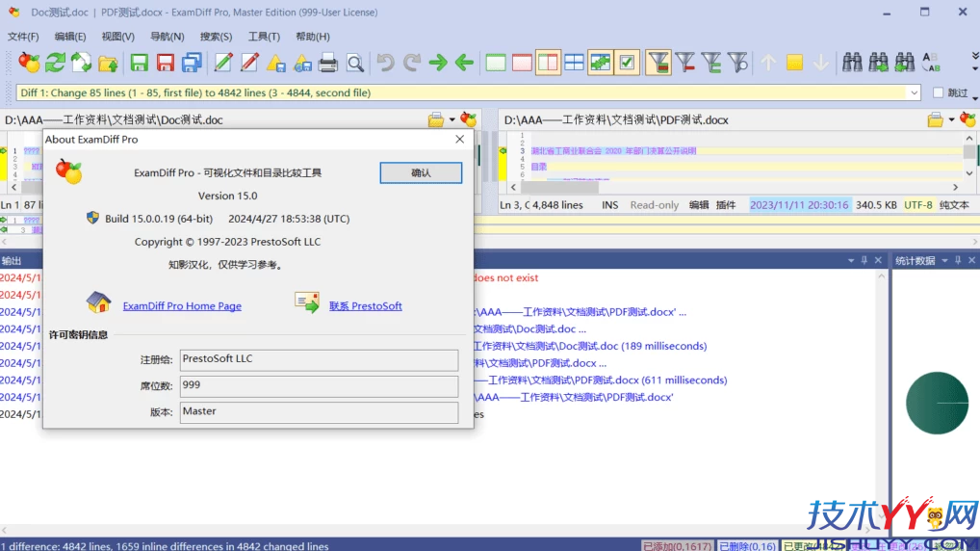Click the blue save both files icon
Screen dimensions: 980x551
pos(192,63)
